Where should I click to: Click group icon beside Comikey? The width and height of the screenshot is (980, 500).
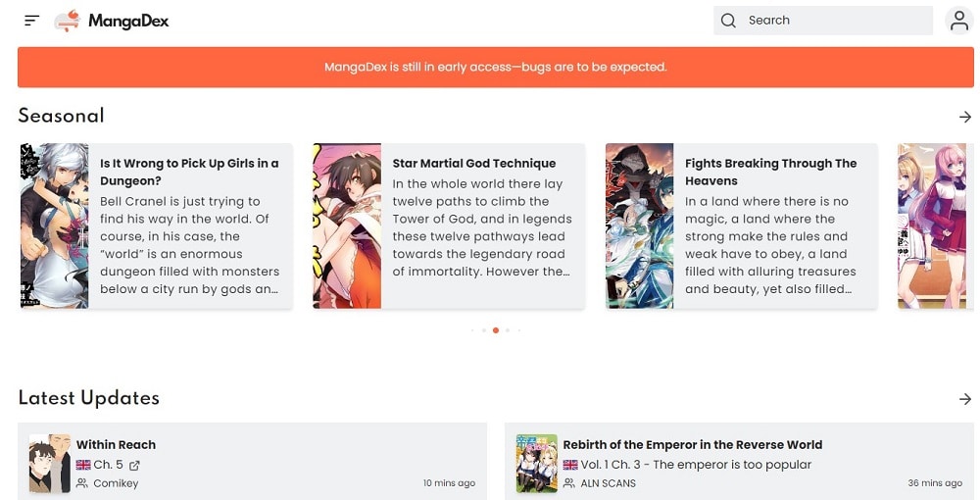[x=82, y=483]
